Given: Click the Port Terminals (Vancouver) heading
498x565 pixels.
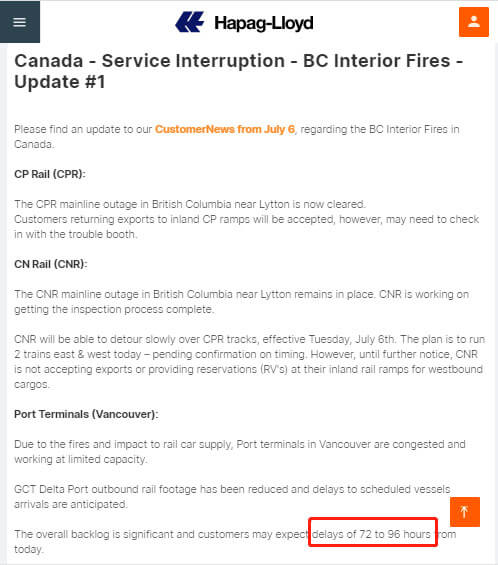Looking at the screenshot, I should coord(86,414).
